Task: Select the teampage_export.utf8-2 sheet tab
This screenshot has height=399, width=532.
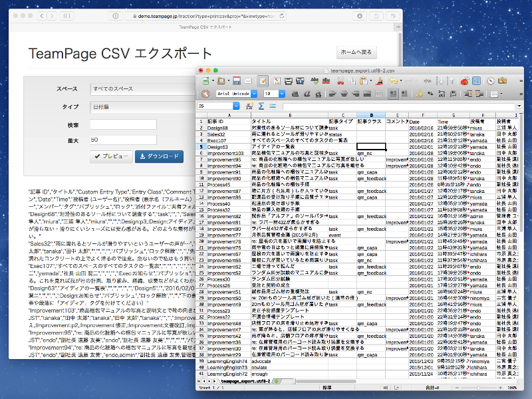Action: click(x=245, y=381)
